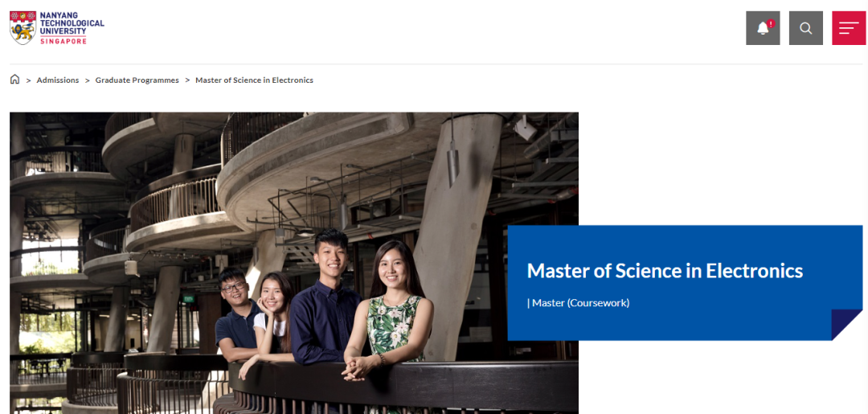
Task: Click the chevron separator after home icon
Action: [28, 80]
